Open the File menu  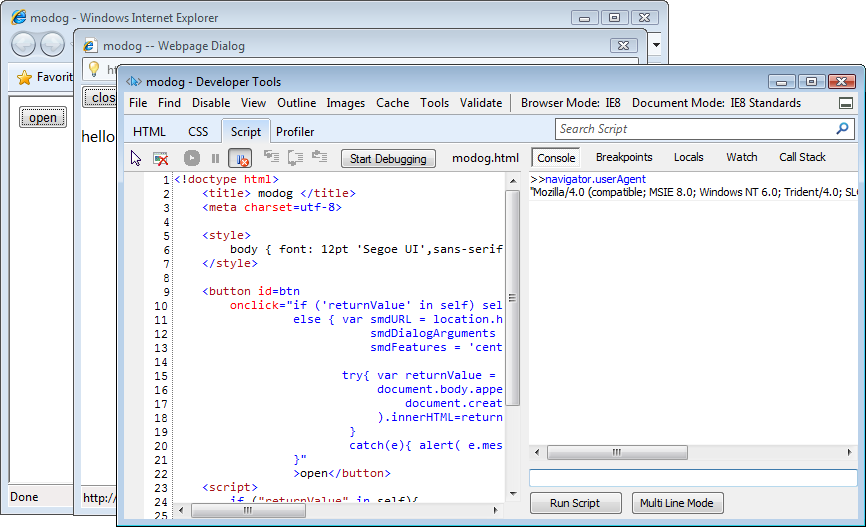pyautogui.click(x=138, y=103)
